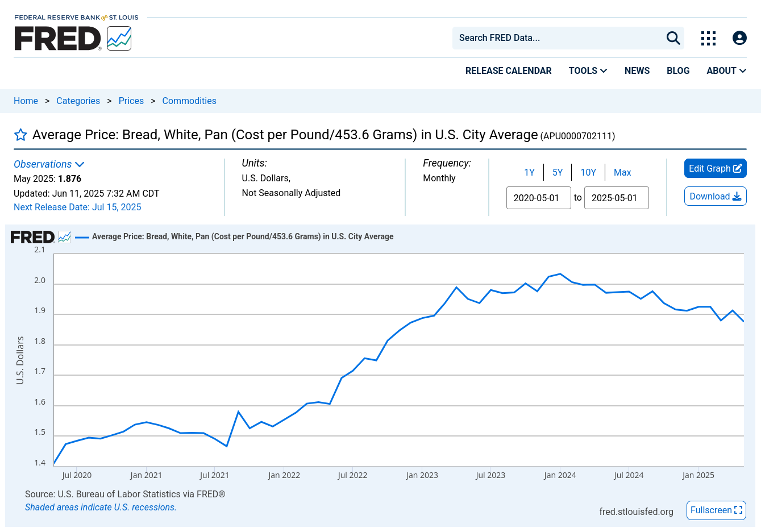
Task: Select the 10Y date range
Action: pyautogui.click(x=588, y=172)
